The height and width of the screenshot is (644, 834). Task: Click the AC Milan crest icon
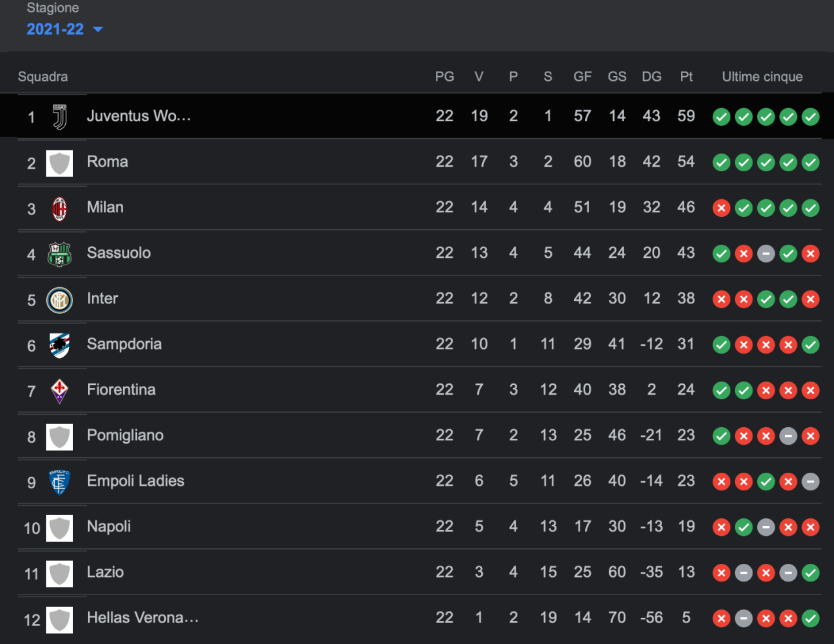point(59,209)
